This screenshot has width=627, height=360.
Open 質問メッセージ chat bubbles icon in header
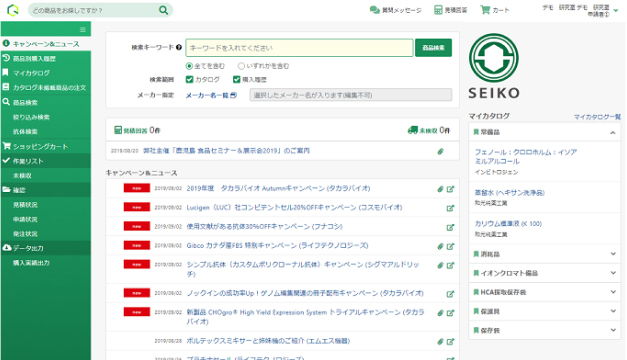click(x=374, y=10)
